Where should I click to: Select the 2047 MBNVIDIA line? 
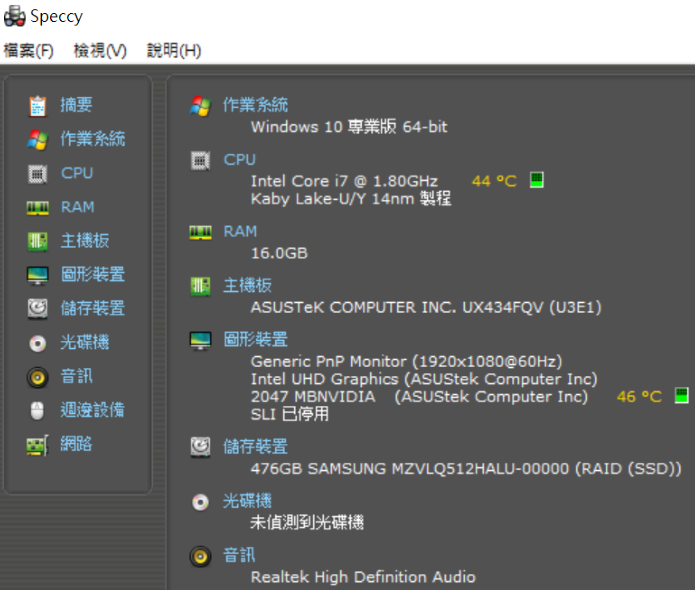(x=419, y=397)
